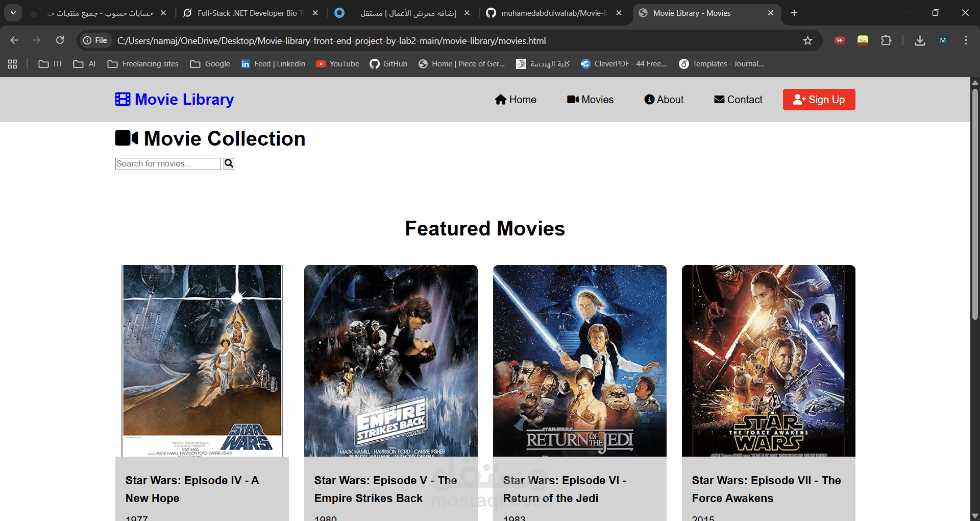The image size is (980, 521).
Task: Open the Feed | LinkedIn bookmark
Action: point(273,64)
